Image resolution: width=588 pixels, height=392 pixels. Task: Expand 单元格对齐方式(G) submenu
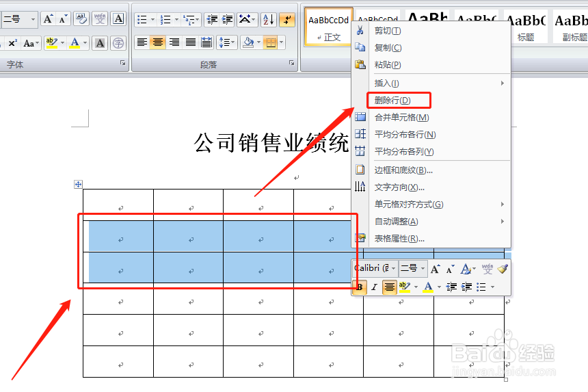coord(431,205)
